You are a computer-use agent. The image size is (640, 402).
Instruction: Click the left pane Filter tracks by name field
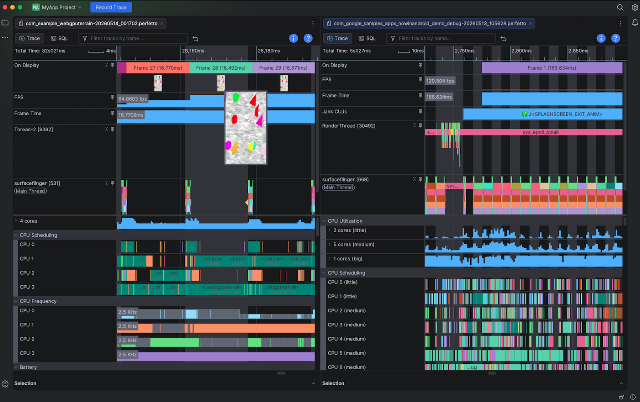(133, 38)
